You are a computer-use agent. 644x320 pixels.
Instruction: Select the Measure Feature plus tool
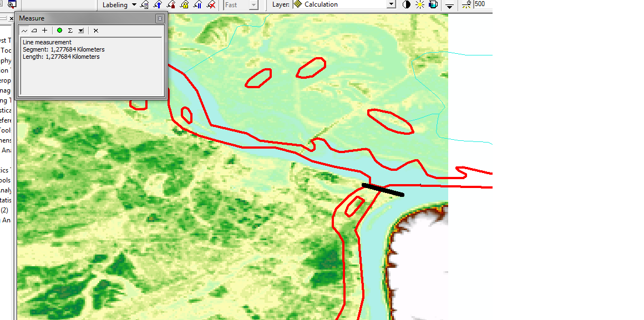[x=45, y=31]
